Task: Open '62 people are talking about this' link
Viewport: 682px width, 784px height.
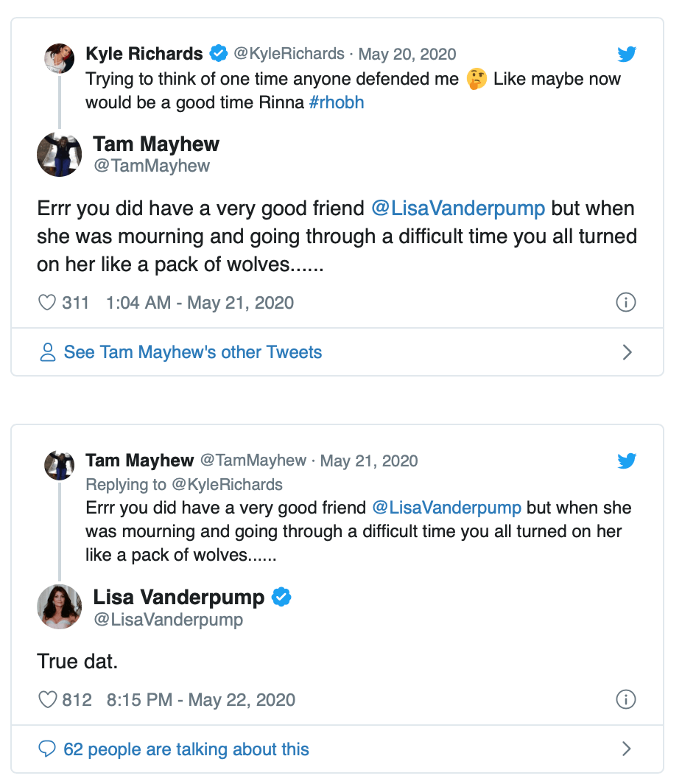Action: 186,749
